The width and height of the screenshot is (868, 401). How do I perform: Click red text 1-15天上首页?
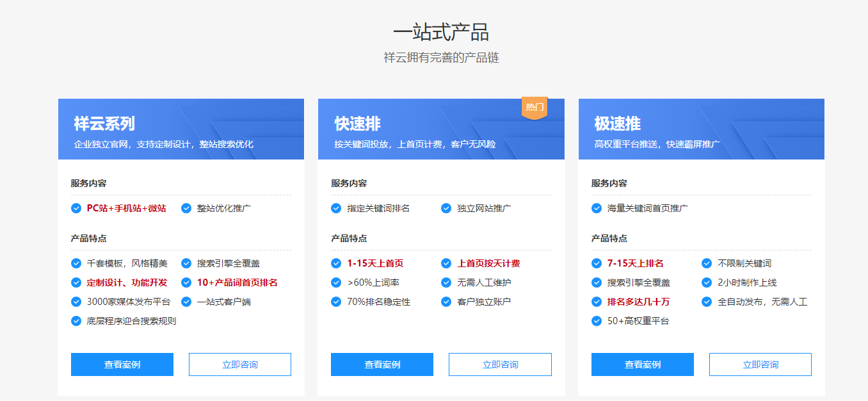(375, 263)
